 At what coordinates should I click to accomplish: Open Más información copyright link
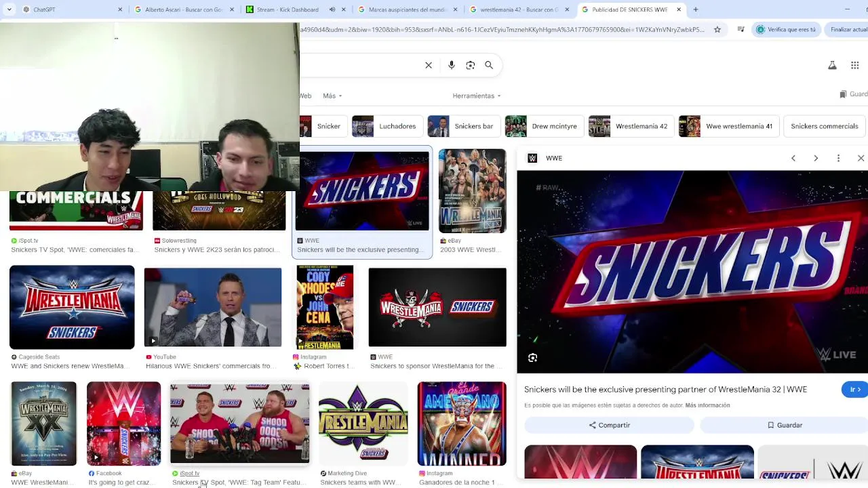click(707, 405)
